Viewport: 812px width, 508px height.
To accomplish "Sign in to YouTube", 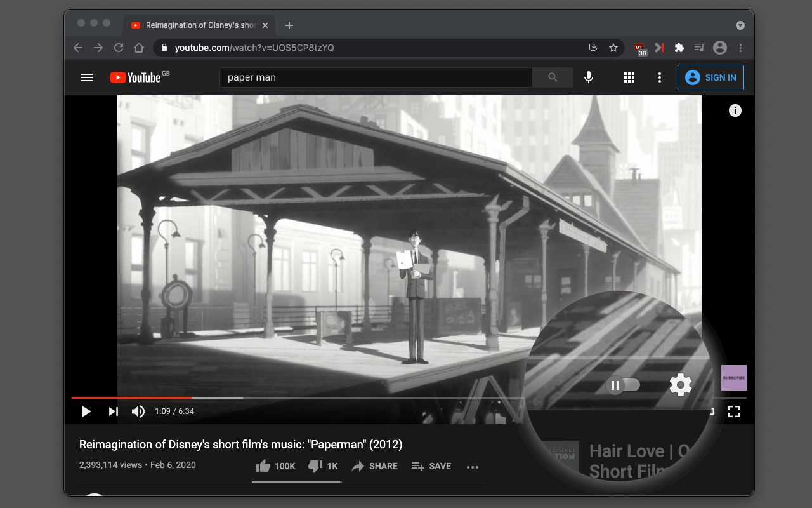I will point(710,77).
